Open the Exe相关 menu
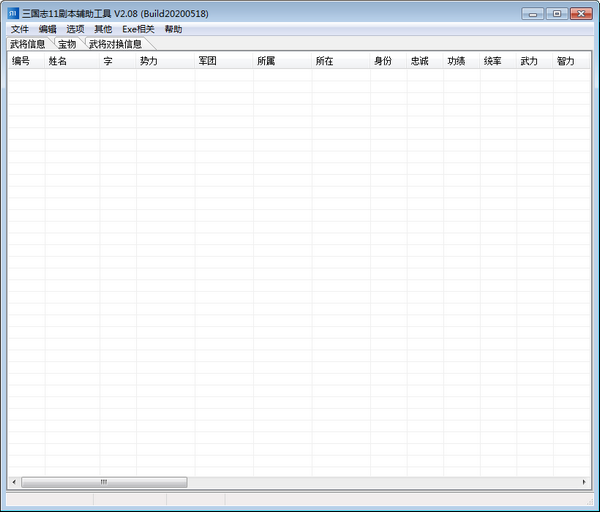Viewport: 600px width, 512px height. click(138, 29)
